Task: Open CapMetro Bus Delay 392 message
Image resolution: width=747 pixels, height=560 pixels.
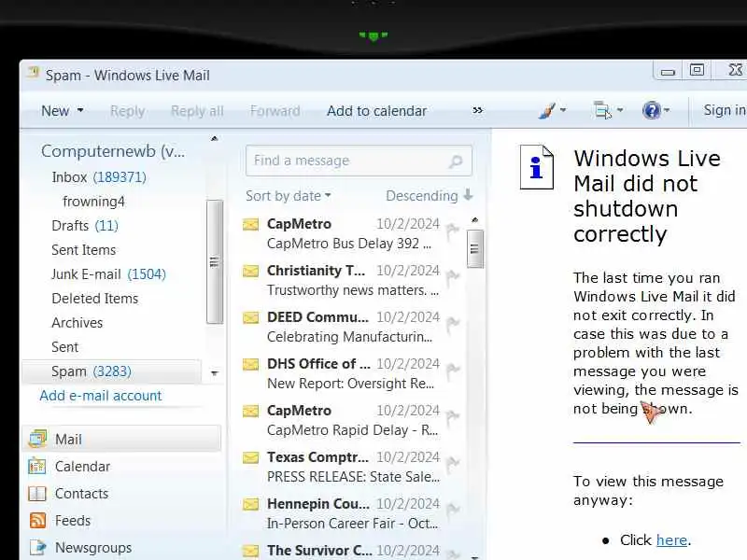Action: [353, 234]
